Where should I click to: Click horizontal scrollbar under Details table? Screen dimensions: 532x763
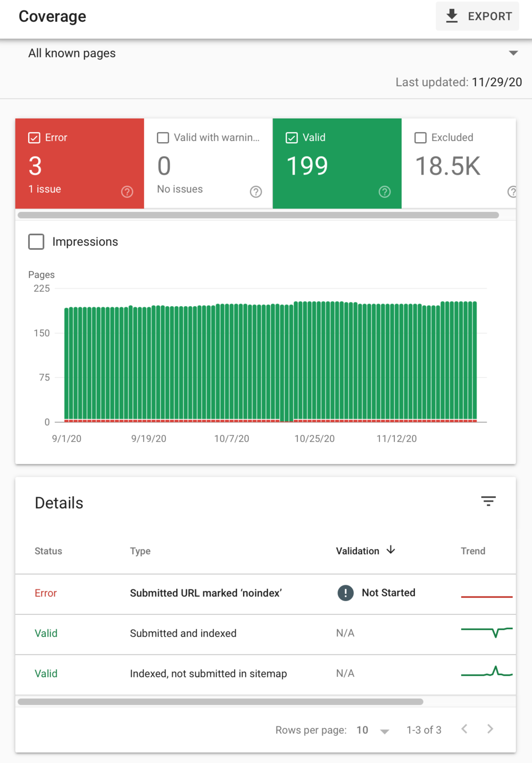click(220, 702)
